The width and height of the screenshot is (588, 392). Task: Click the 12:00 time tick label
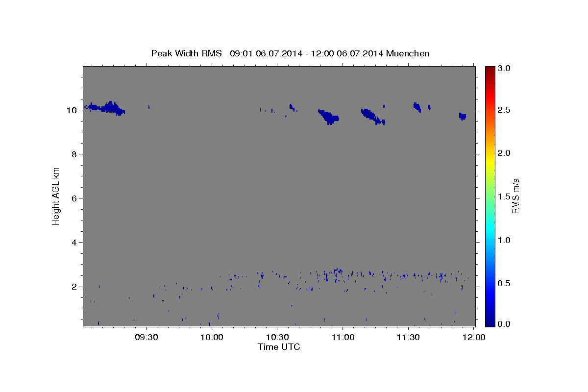click(x=473, y=338)
